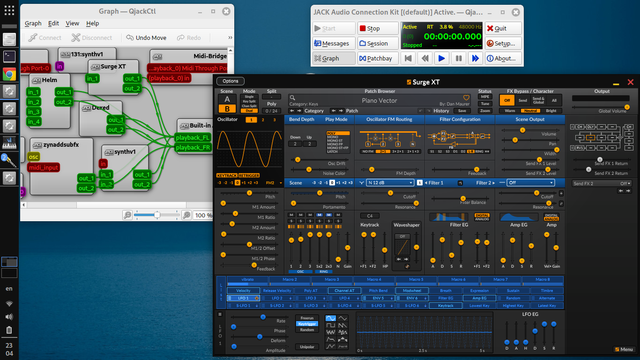The image size is (640, 360).
Task: Open the Graph menu in QjackCtl graph
Action: pyautogui.click(x=33, y=23)
